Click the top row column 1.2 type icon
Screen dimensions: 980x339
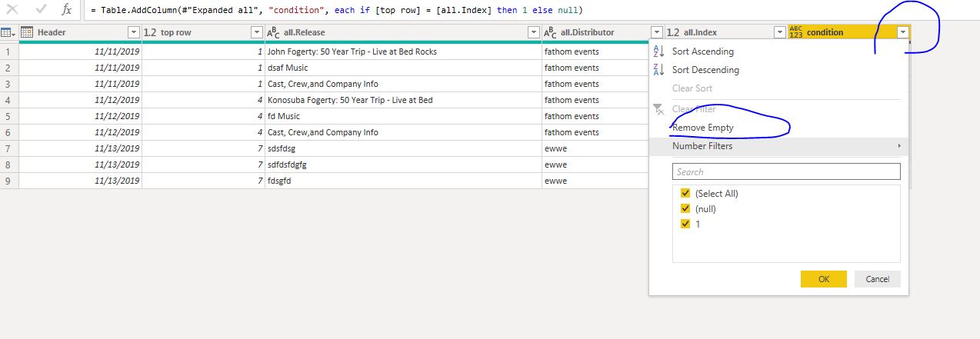tap(150, 32)
